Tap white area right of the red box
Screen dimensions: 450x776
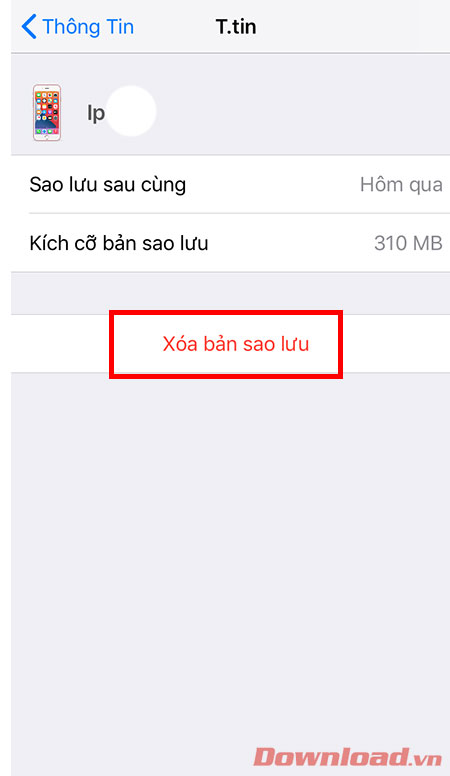396,344
